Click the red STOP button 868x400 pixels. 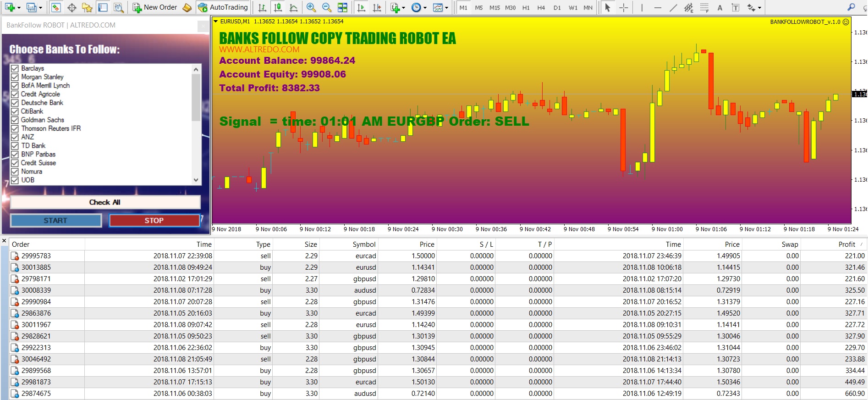[x=154, y=221]
